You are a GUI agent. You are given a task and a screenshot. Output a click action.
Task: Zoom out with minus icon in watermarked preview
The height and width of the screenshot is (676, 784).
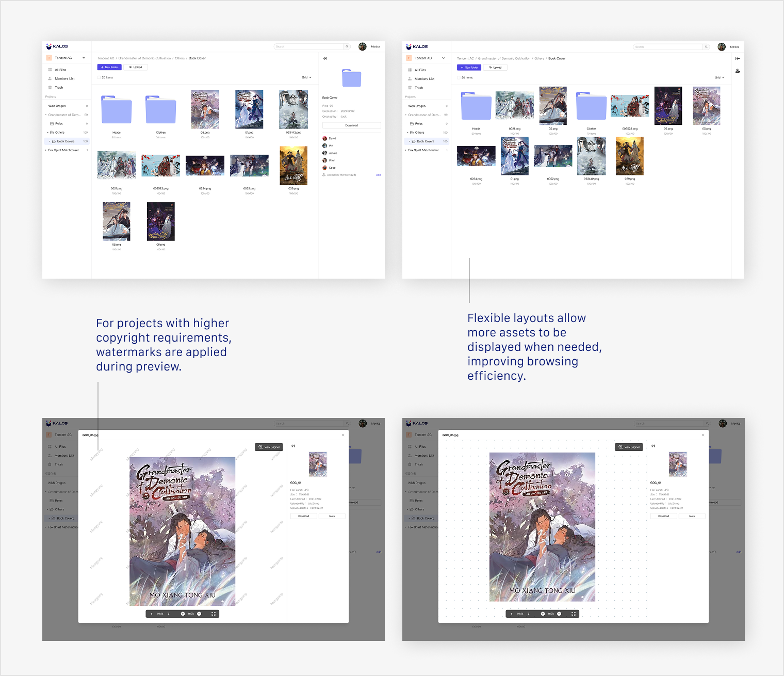pyautogui.click(x=199, y=614)
